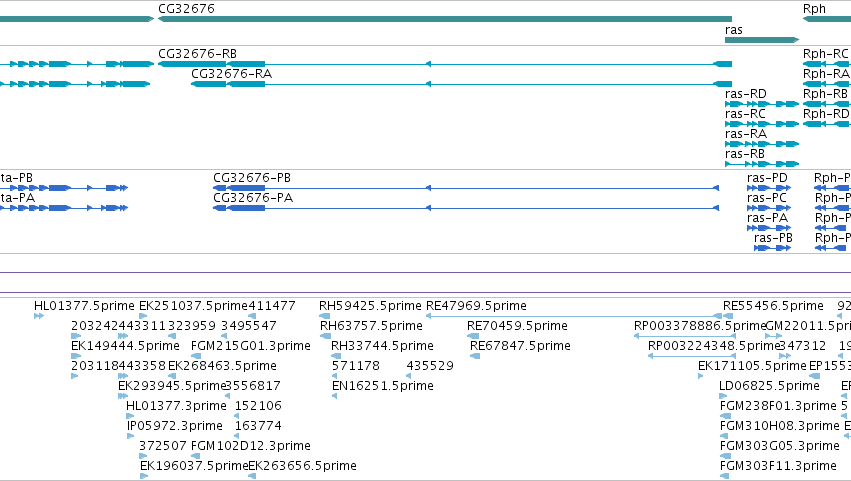Select feature 571178
This screenshot has height=481, width=851.
[355, 366]
